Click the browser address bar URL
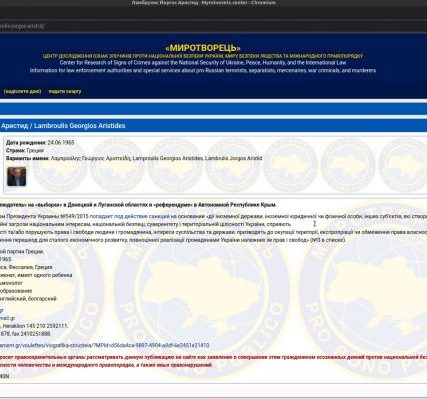This screenshot has height=399, width=427. (22, 26)
